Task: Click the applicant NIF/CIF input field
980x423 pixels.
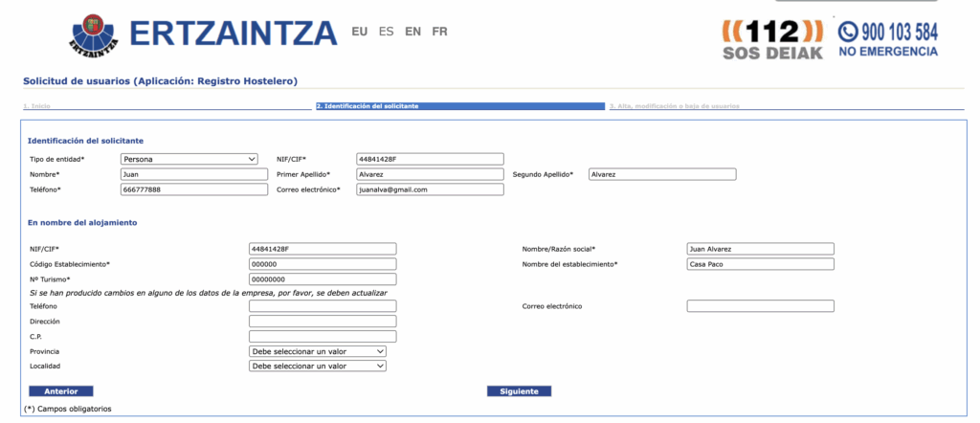Action: tap(430, 159)
